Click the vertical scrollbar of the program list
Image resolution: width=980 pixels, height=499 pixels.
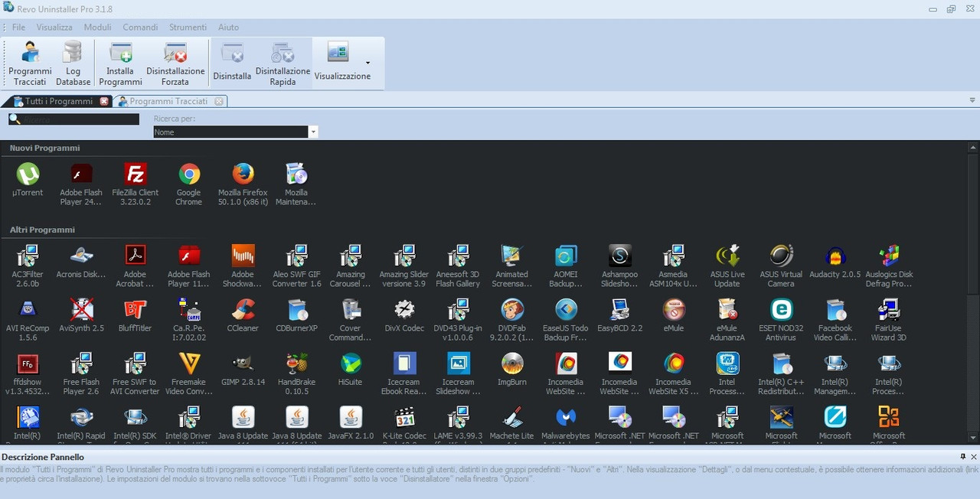pyautogui.click(x=973, y=292)
